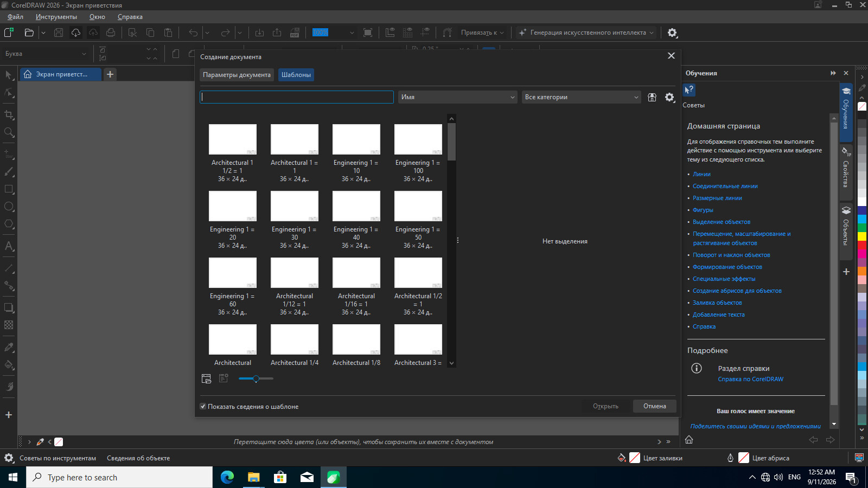Expand the Привязать к dropdown
The height and width of the screenshot is (488, 868).
click(482, 33)
